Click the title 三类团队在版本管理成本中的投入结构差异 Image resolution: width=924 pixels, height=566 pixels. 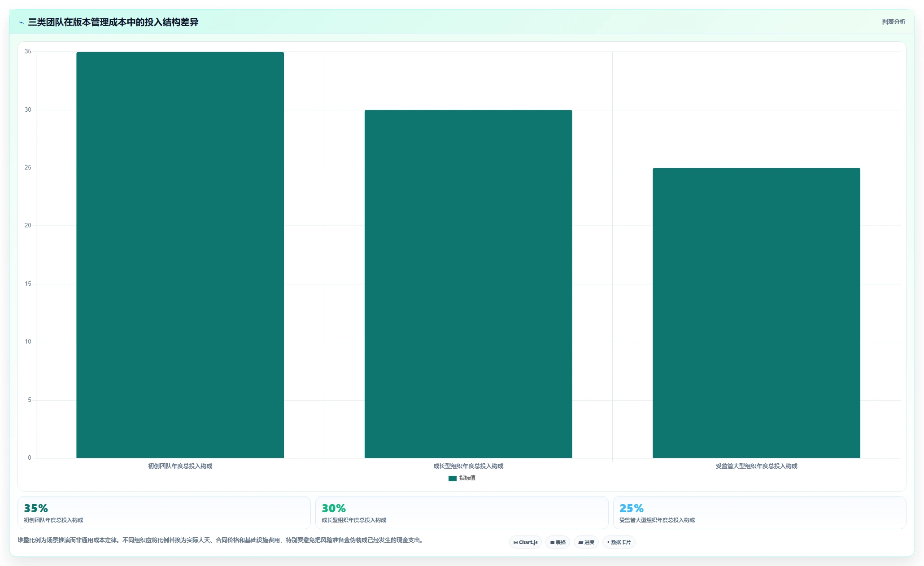(x=113, y=22)
